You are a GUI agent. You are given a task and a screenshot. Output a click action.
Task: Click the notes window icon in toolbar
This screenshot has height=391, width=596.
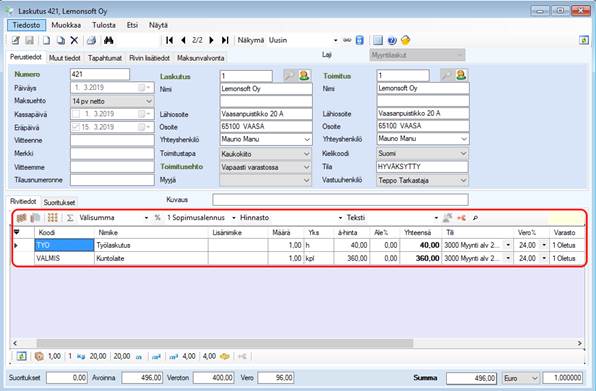pos(377,40)
